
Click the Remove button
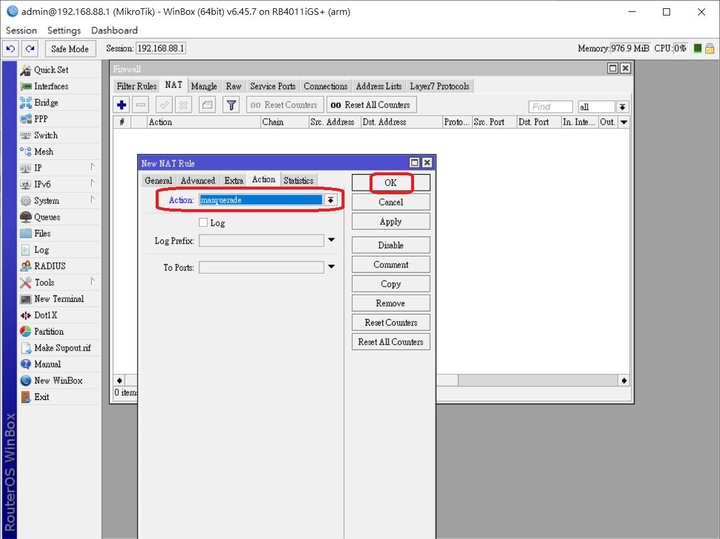pyautogui.click(x=391, y=303)
